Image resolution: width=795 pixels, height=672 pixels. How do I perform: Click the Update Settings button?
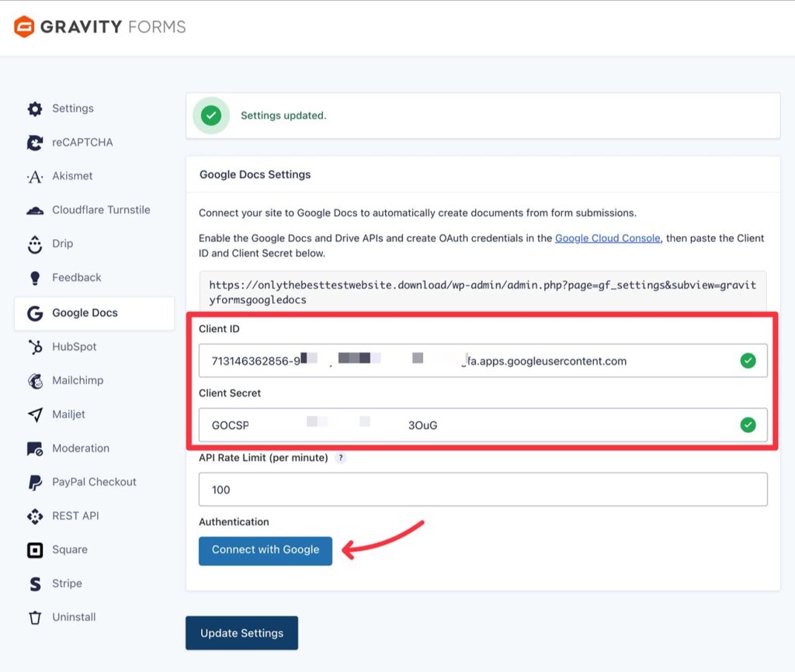(242, 633)
